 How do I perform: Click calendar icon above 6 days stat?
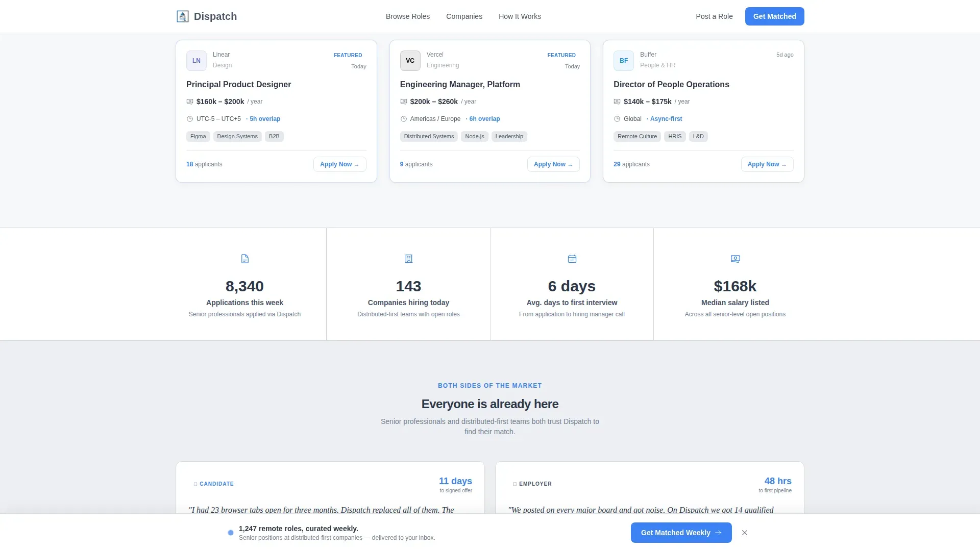pyautogui.click(x=572, y=259)
